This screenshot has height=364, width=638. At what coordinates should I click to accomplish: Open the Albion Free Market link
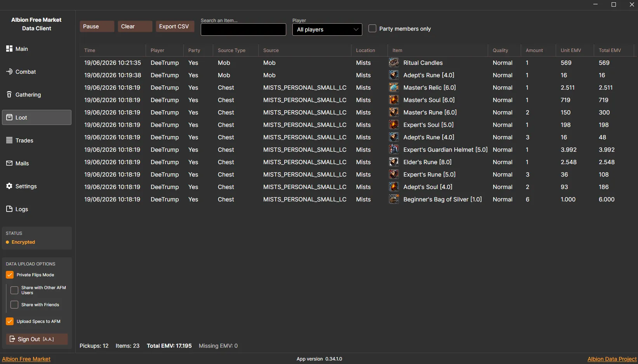coord(26,359)
